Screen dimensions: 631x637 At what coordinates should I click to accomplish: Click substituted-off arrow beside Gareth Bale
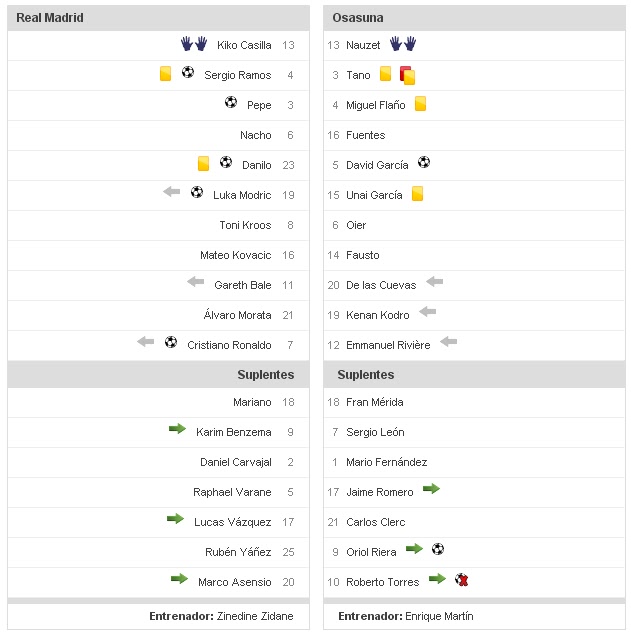click(x=195, y=282)
